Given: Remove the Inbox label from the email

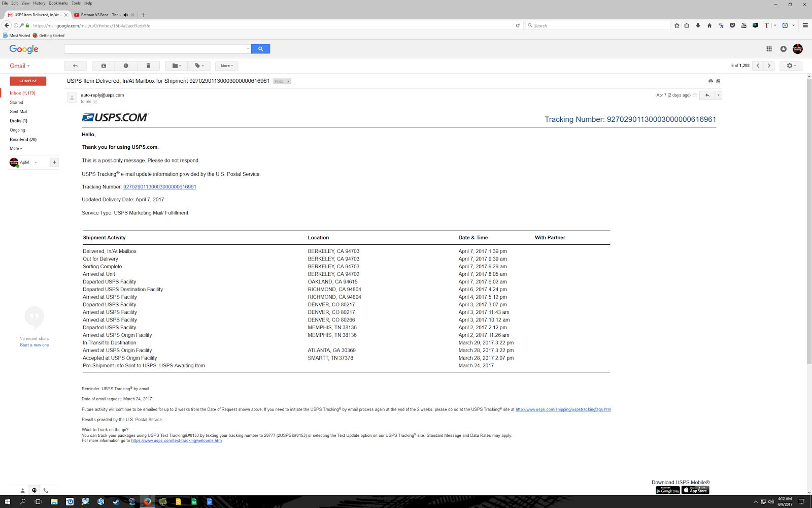Looking at the screenshot, I should (x=288, y=81).
